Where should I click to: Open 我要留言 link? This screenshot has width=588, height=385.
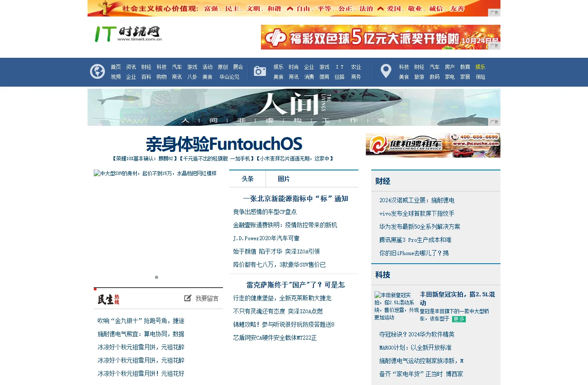point(207,298)
